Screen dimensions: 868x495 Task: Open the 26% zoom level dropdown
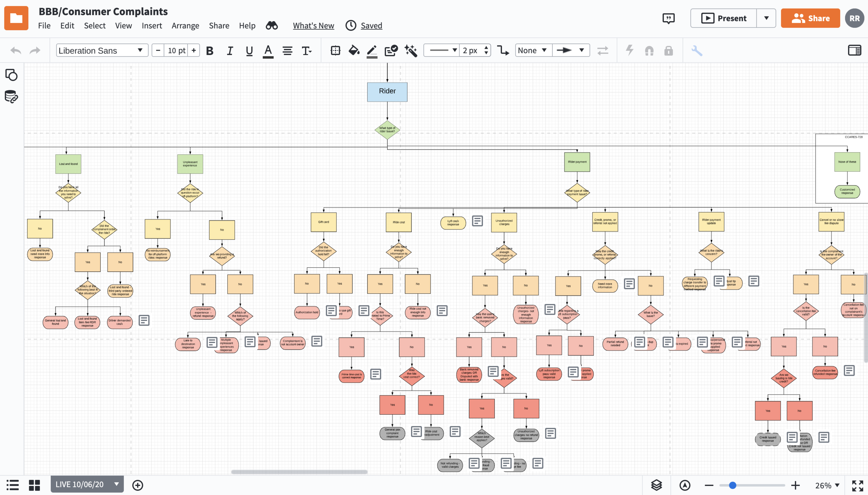(827, 485)
